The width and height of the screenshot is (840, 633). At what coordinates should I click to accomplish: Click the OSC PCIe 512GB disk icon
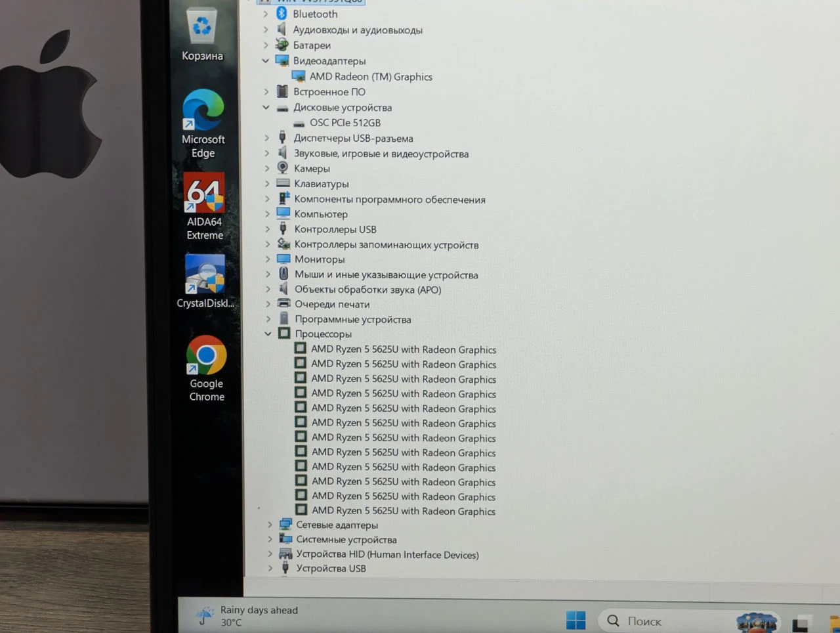point(299,123)
